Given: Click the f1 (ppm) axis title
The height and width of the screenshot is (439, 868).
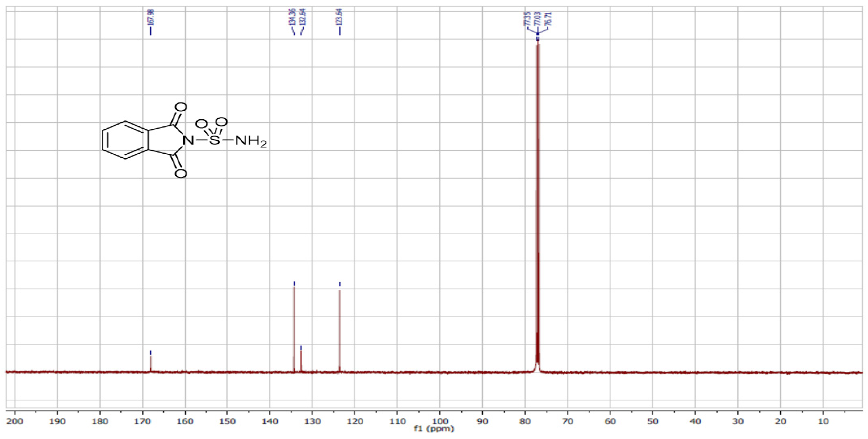Looking at the screenshot, I should pos(434,429).
